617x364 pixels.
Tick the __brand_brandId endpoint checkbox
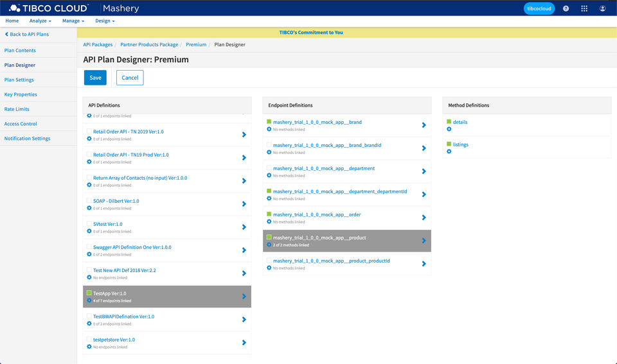click(x=269, y=145)
